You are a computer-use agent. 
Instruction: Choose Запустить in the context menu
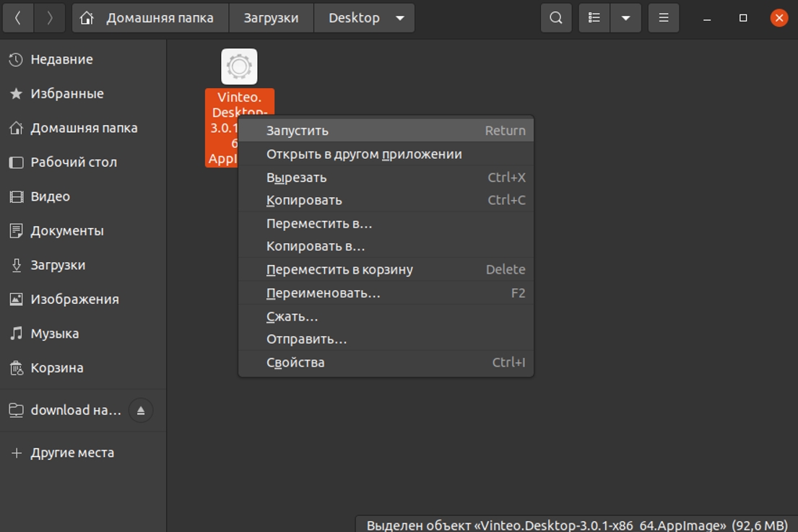386,131
